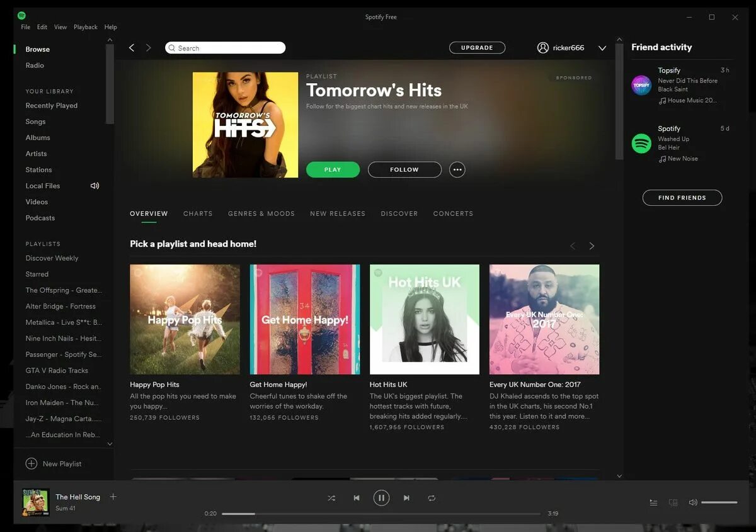Screen dimensions: 756x532
Task: Click the UPGRADE button
Action: [477, 48]
